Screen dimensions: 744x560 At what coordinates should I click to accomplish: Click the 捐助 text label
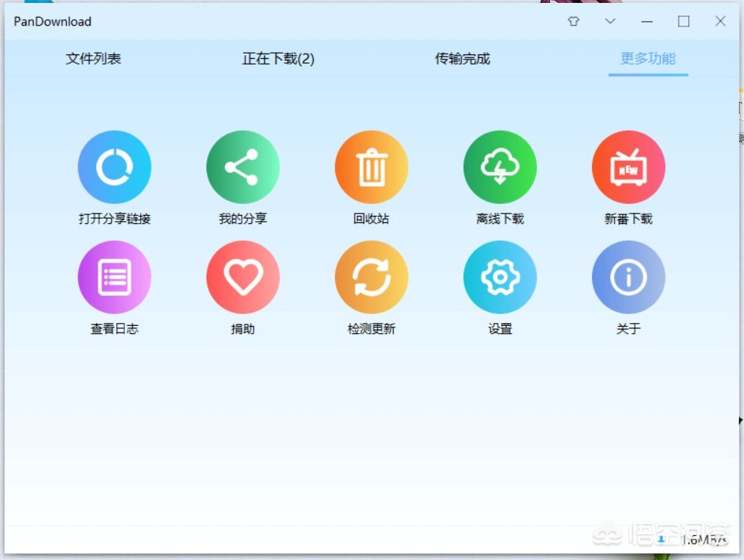pos(243,329)
